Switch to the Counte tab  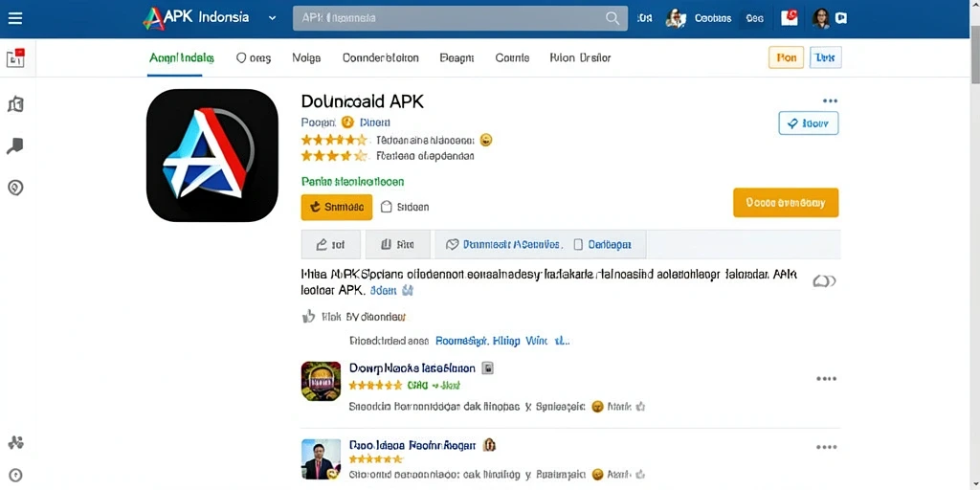pos(512,57)
